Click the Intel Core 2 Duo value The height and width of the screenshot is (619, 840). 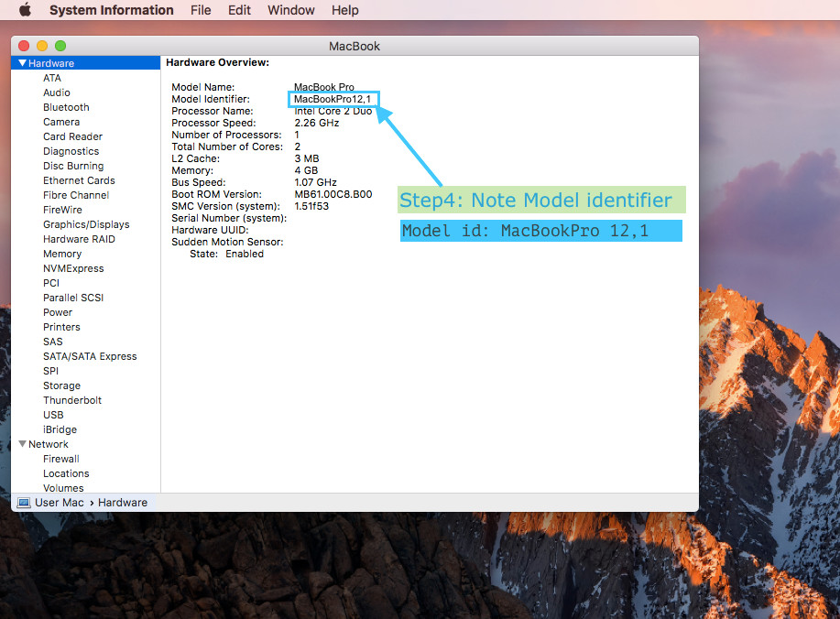[x=333, y=111]
